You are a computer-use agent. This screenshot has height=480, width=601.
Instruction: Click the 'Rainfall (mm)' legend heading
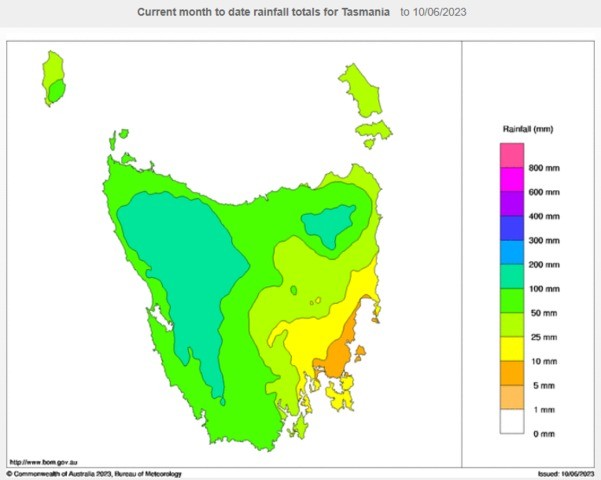click(528, 130)
